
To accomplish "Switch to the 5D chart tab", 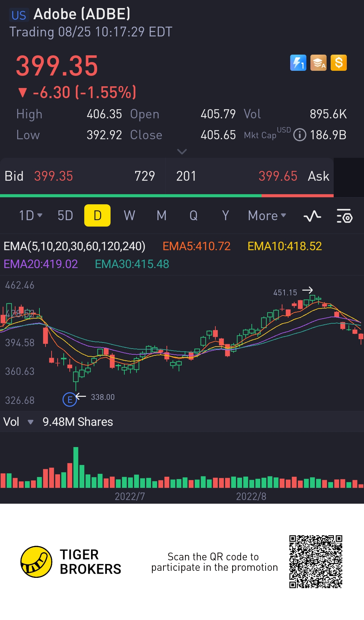I will pyautogui.click(x=65, y=215).
